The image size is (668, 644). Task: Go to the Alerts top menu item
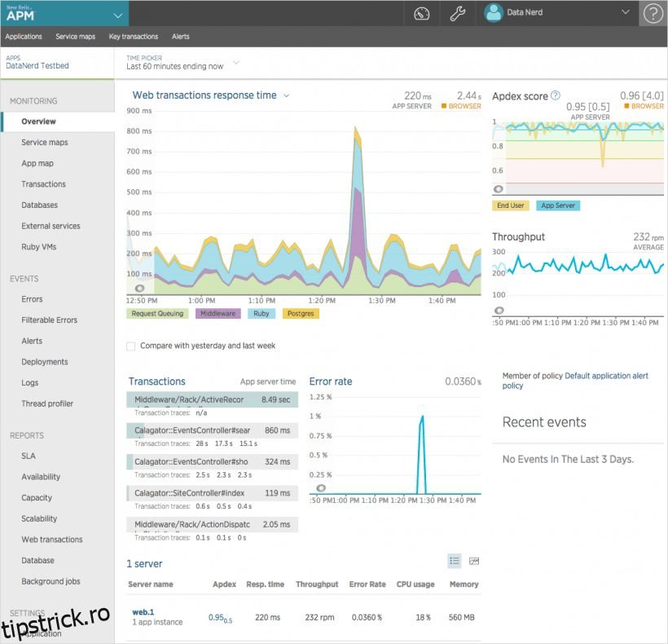[x=180, y=37]
